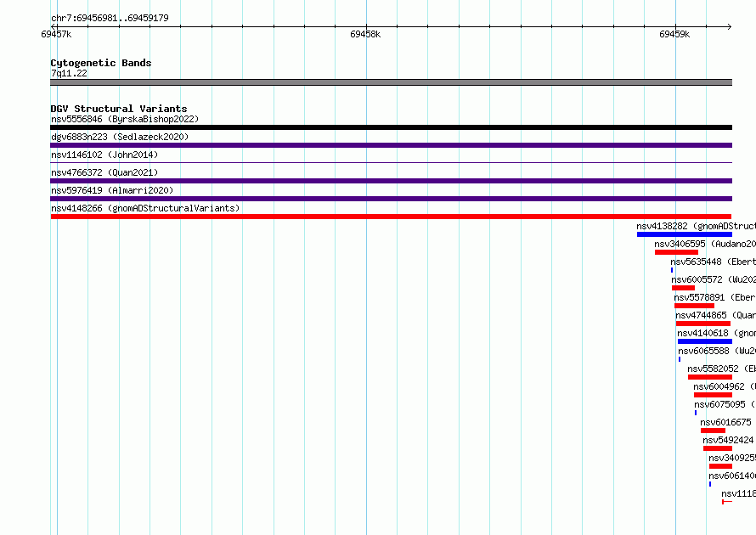
Task: Select the red nsv6005572 variant bar
Action: coord(683,288)
